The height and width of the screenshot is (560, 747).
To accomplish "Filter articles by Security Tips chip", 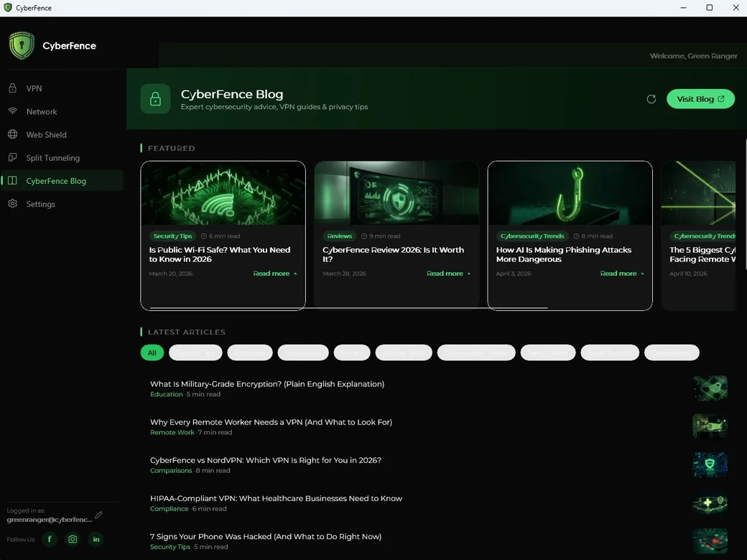I will [x=195, y=353].
